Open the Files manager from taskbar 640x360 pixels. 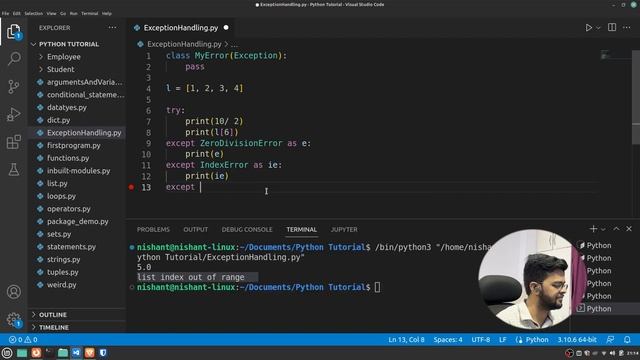coord(62,353)
